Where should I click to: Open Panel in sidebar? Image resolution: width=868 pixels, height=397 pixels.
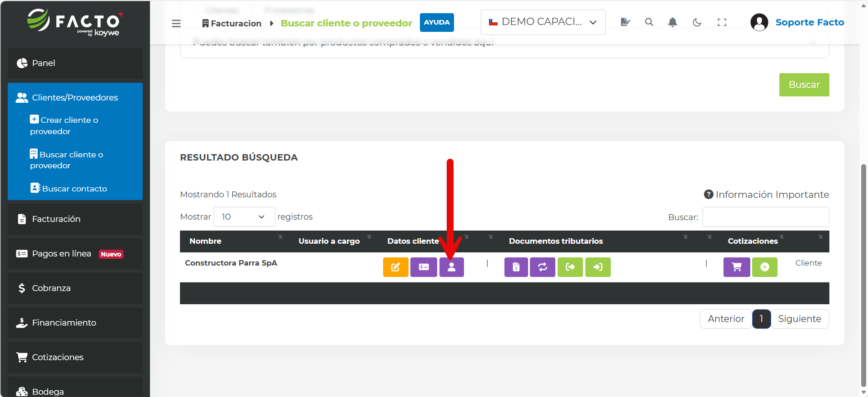(x=75, y=63)
